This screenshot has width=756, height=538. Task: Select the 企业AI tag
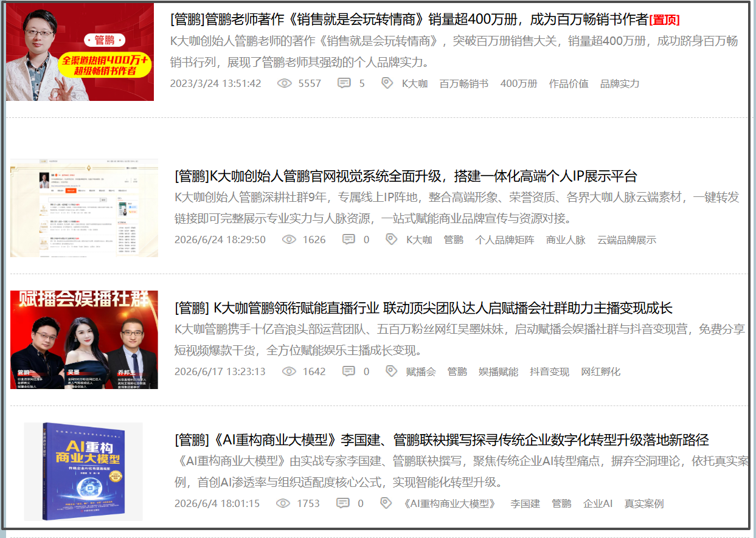pos(598,504)
